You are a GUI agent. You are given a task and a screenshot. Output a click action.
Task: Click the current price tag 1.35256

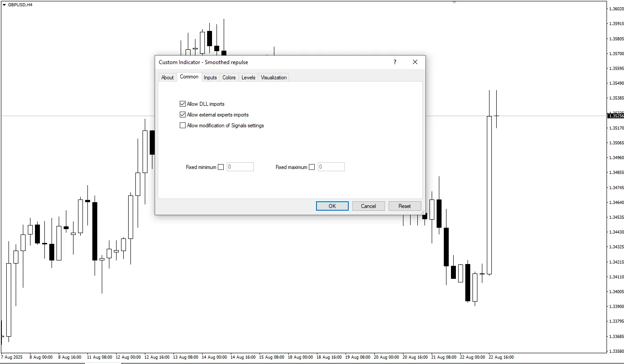(615, 116)
